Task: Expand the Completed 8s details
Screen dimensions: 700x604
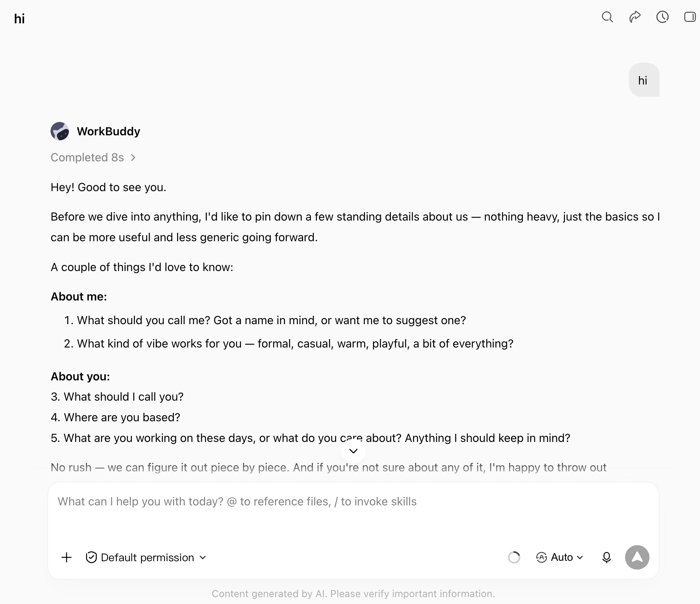Action: 93,157
